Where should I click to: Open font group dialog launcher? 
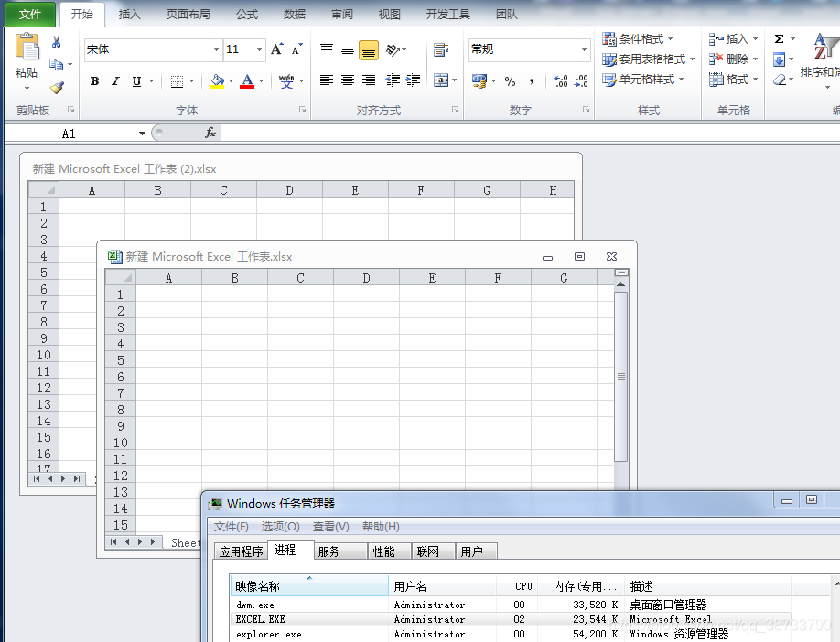pyautogui.click(x=303, y=110)
